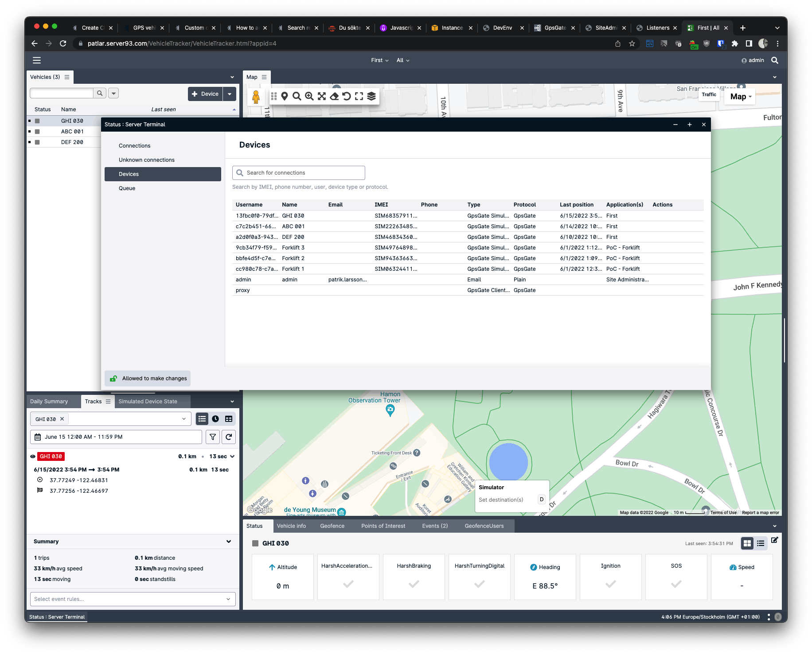Click the fullscreen map icon
Image resolution: width=812 pixels, height=655 pixels.
pos(359,96)
